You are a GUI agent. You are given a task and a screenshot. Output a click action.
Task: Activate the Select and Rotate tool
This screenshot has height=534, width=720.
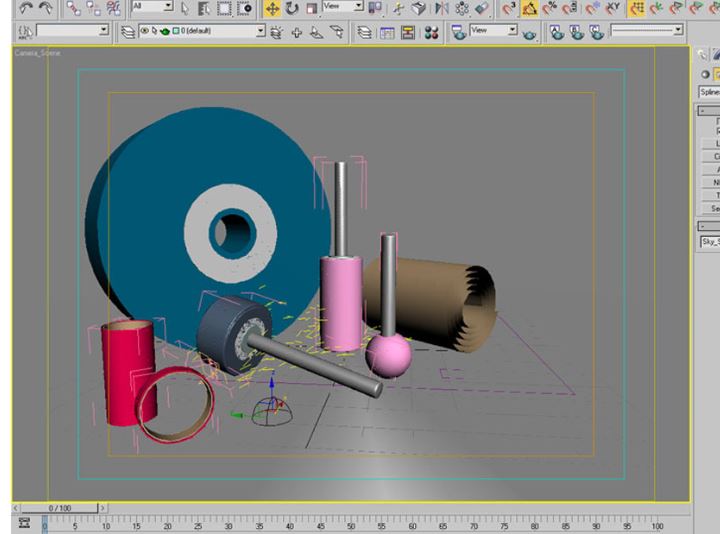291,8
